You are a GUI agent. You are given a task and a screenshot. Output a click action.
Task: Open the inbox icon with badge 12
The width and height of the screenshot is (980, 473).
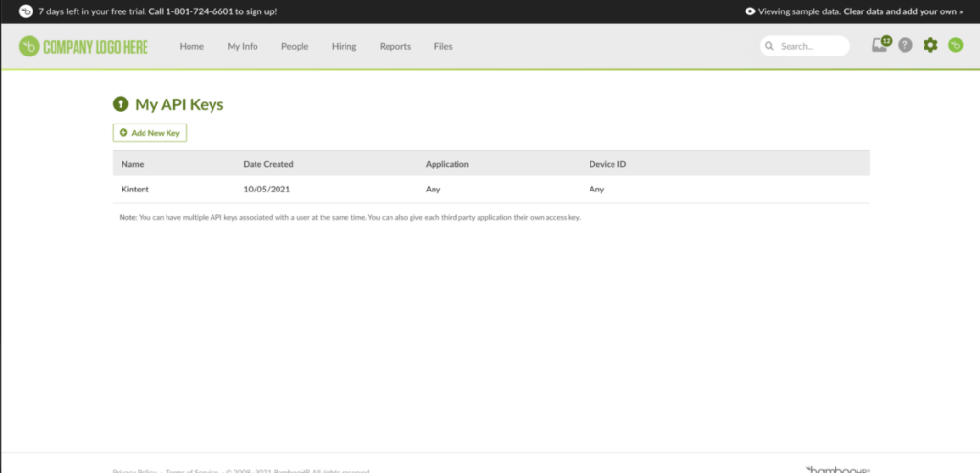[881, 44]
